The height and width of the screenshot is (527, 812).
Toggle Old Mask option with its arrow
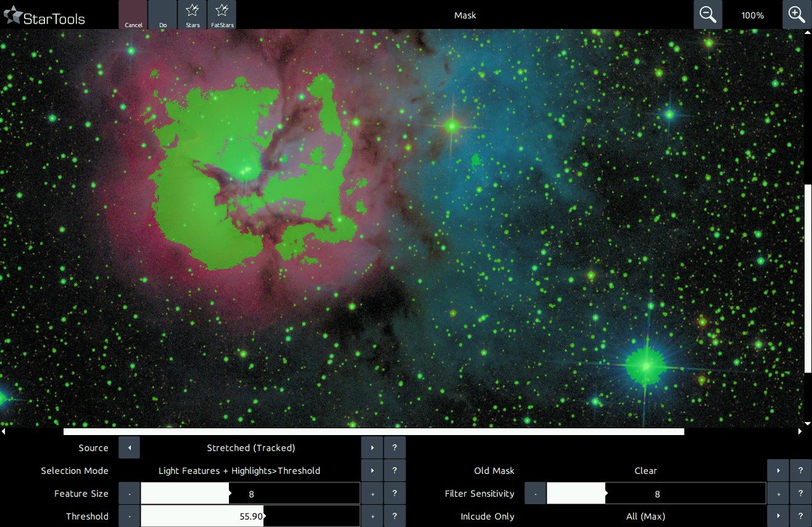(778, 471)
